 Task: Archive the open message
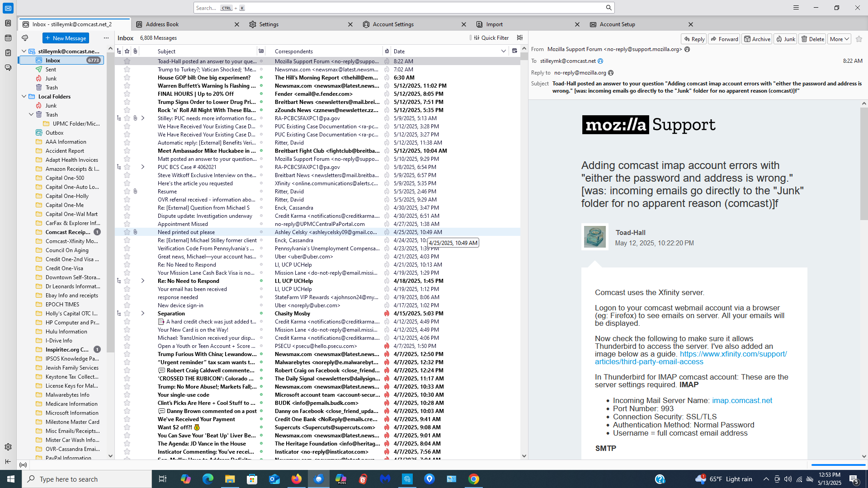[757, 39]
